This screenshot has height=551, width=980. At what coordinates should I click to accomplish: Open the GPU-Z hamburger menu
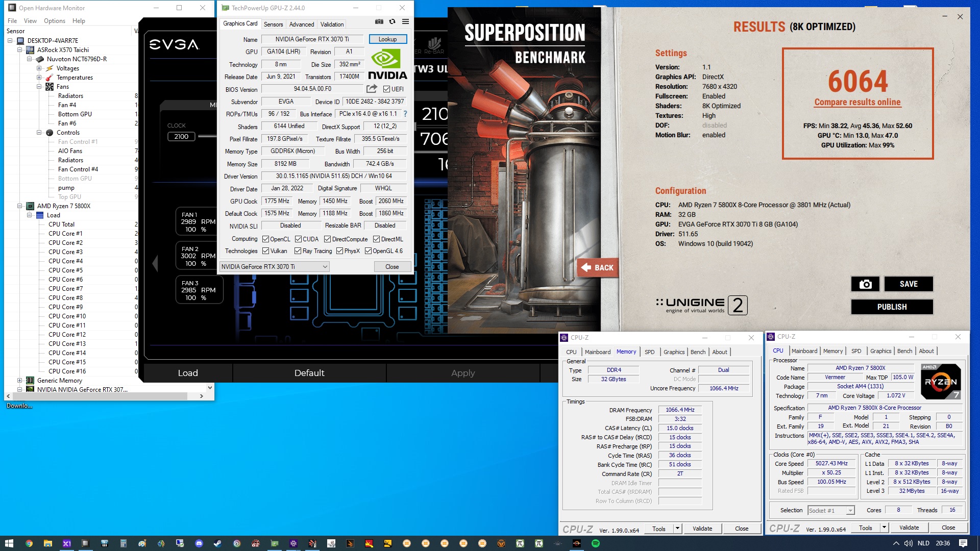(x=405, y=21)
